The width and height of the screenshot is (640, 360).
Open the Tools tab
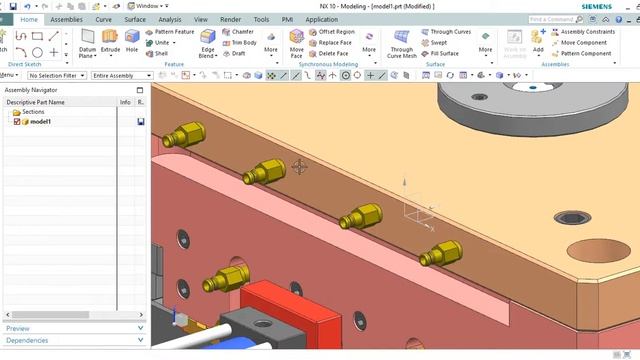point(261,20)
